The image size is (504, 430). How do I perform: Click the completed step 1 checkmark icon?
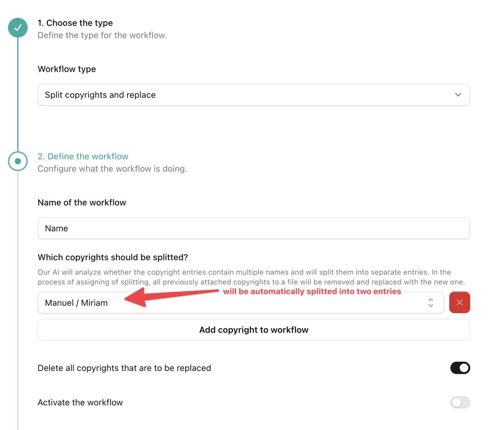[18, 28]
